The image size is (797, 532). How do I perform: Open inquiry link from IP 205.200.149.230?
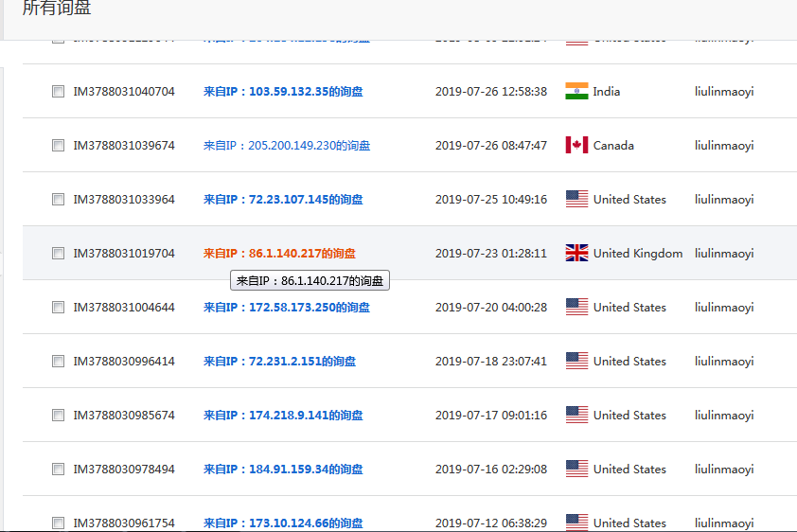click(x=287, y=146)
